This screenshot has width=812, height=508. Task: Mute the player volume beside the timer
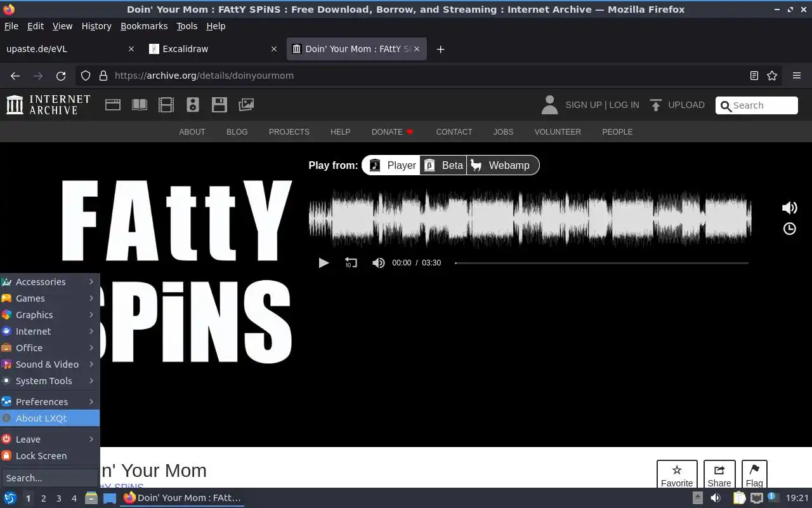[378, 263]
